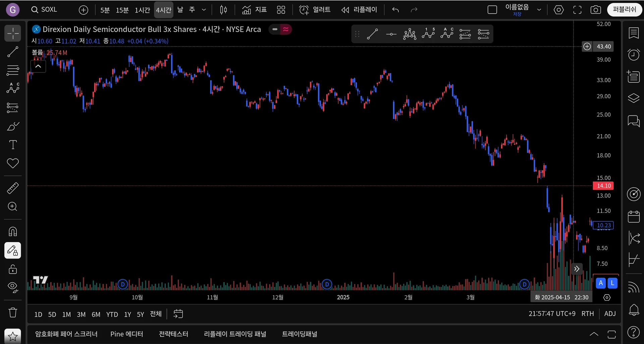Open the watchlist panel
This screenshot has height=344, width=644.
[634, 33]
